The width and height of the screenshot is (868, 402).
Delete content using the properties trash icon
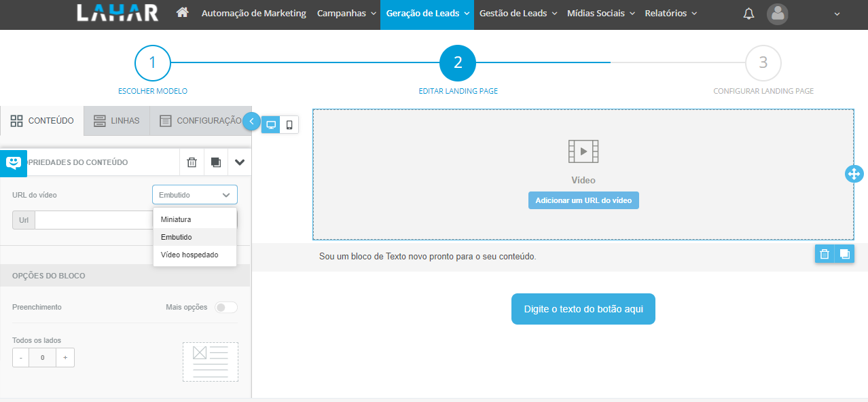192,162
